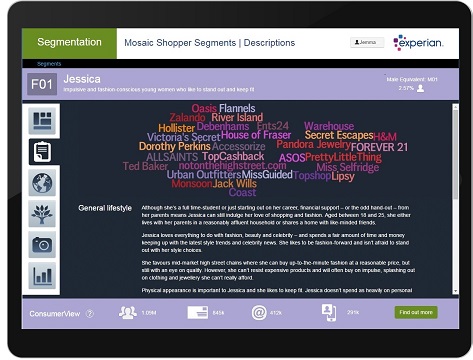This screenshot has height=360, width=473.
Task: Select the clipboard descriptions sidebar icon
Action: [42, 152]
